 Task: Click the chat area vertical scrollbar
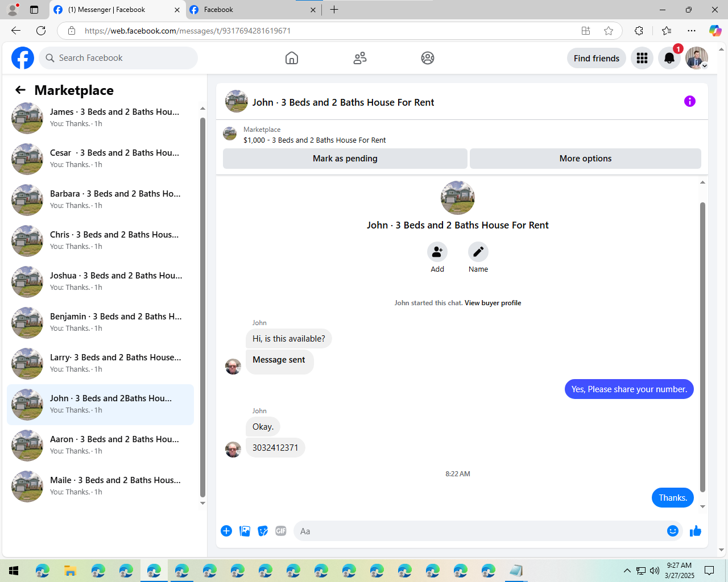pyautogui.click(x=702, y=347)
